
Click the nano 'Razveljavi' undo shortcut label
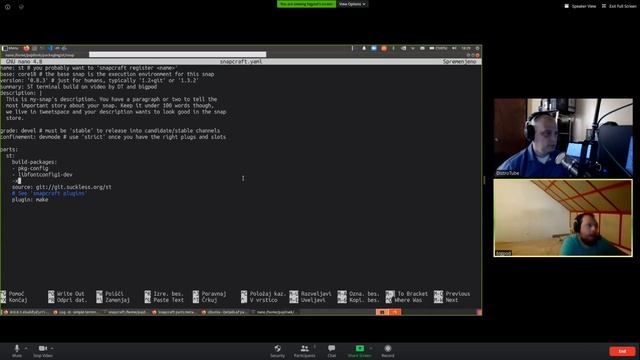point(316,294)
